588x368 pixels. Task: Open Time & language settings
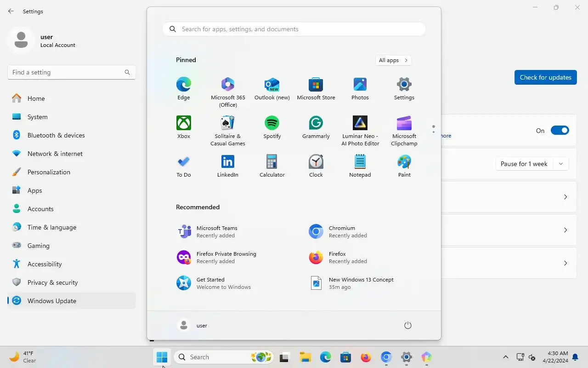72,227
